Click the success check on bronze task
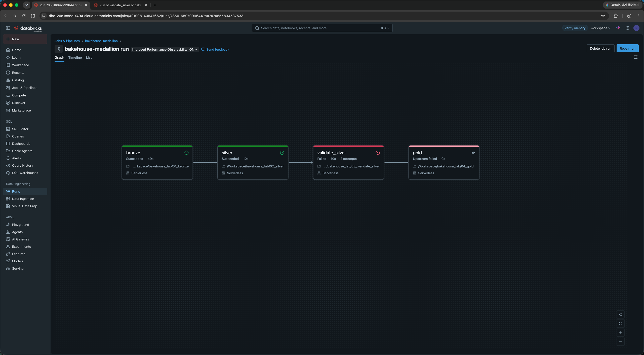This screenshot has width=644, height=355. point(186,153)
